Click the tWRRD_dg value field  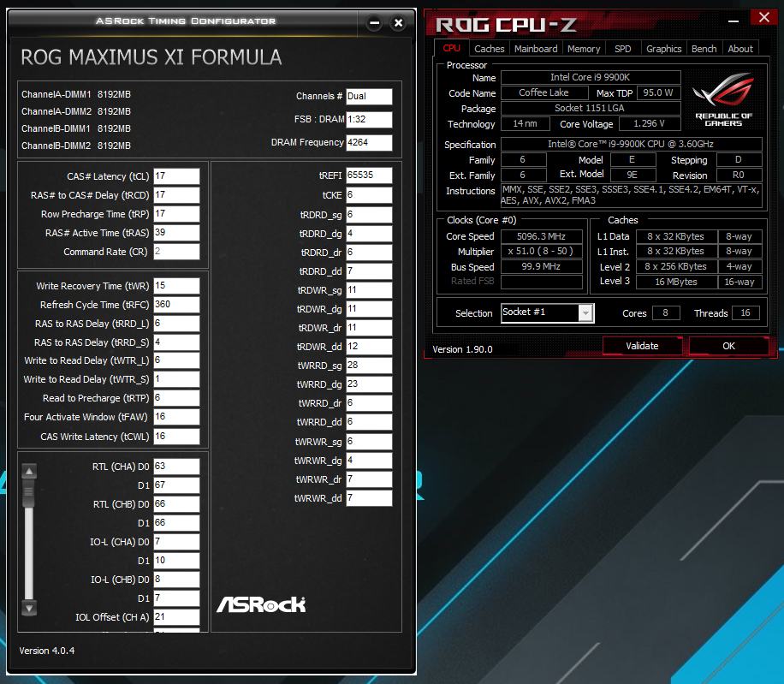click(x=369, y=384)
